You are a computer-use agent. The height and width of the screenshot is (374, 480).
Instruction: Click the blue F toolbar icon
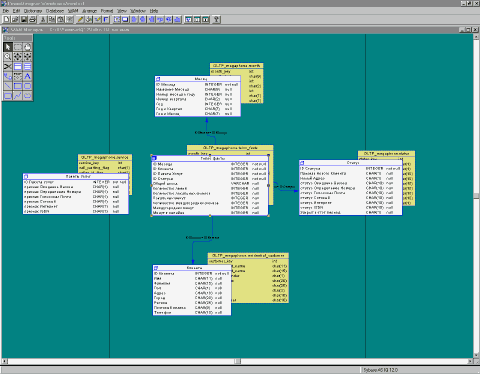click(x=106, y=20)
